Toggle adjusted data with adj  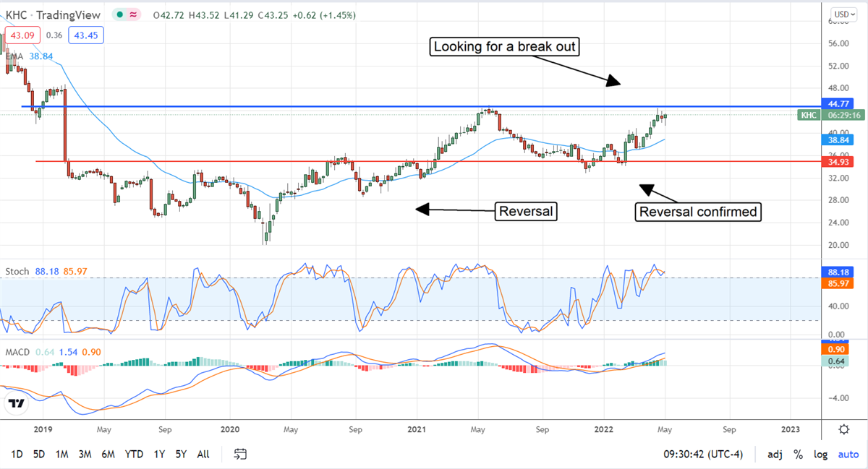775,455
